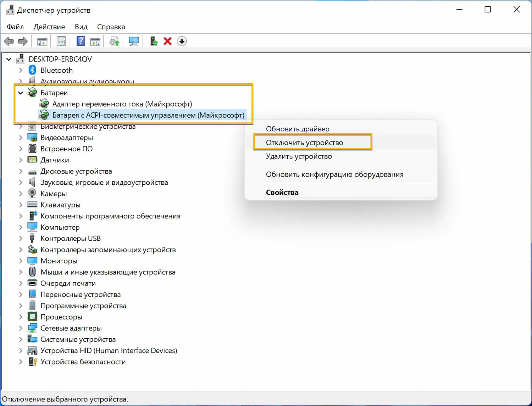Screen dimensions: 532x406
Task: Select Батарея с ACPI-совместимым управлением device
Action: (148, 115)
